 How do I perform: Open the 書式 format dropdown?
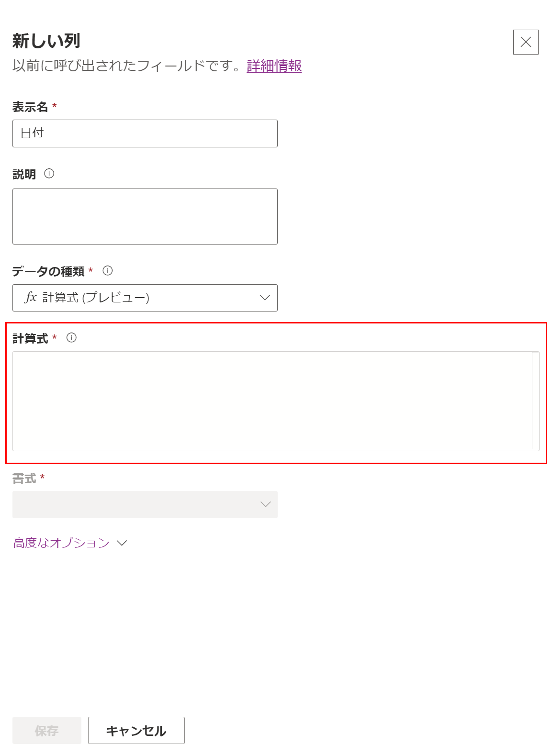(145, 504)
